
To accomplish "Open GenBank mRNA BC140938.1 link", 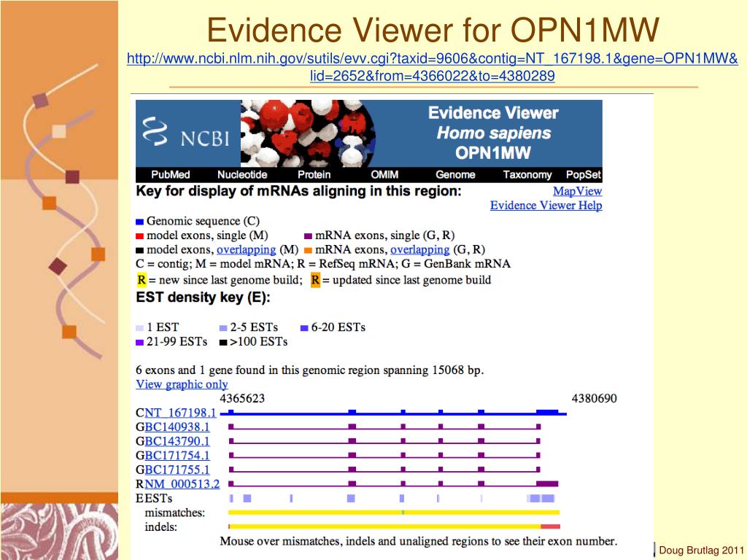I will 177,427.
